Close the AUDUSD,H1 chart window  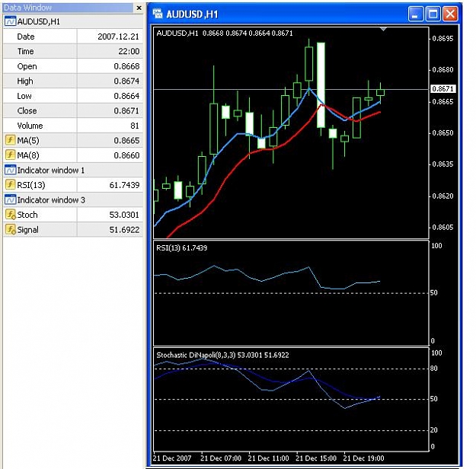(x=450, y=14)
